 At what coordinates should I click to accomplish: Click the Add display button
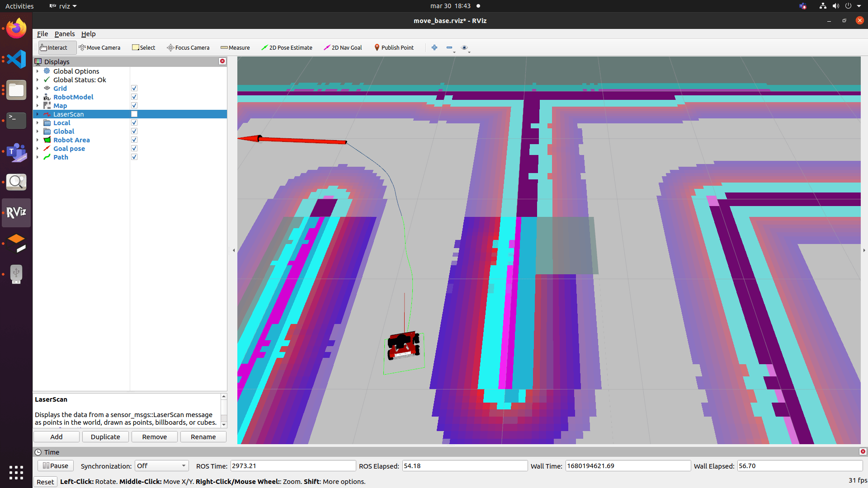pyautogui.click(x=57, y=436)
